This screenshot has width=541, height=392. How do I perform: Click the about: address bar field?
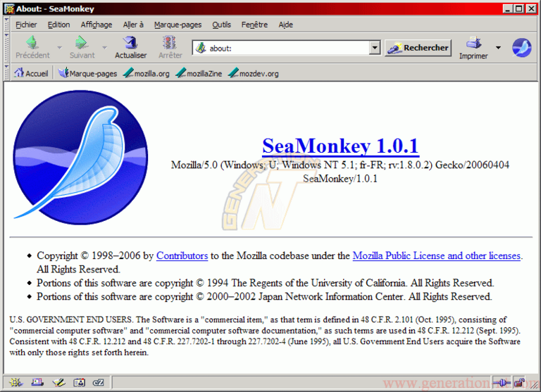coord(287,48)
